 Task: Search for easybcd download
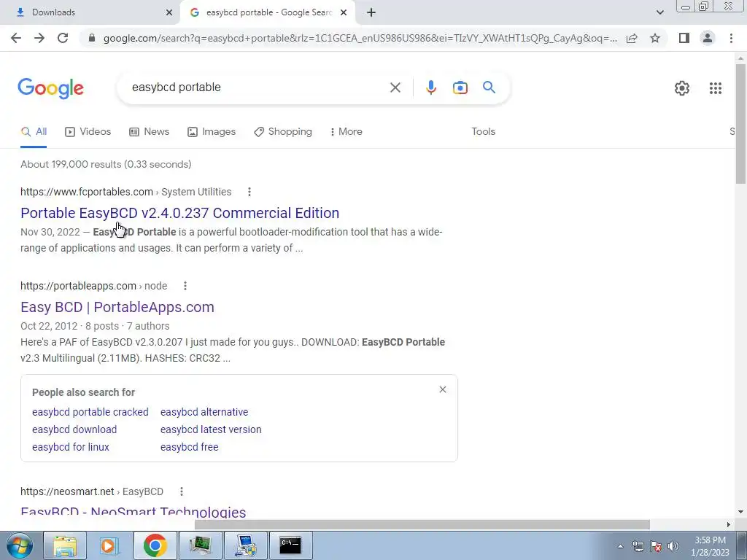click(x=74, y=429)
